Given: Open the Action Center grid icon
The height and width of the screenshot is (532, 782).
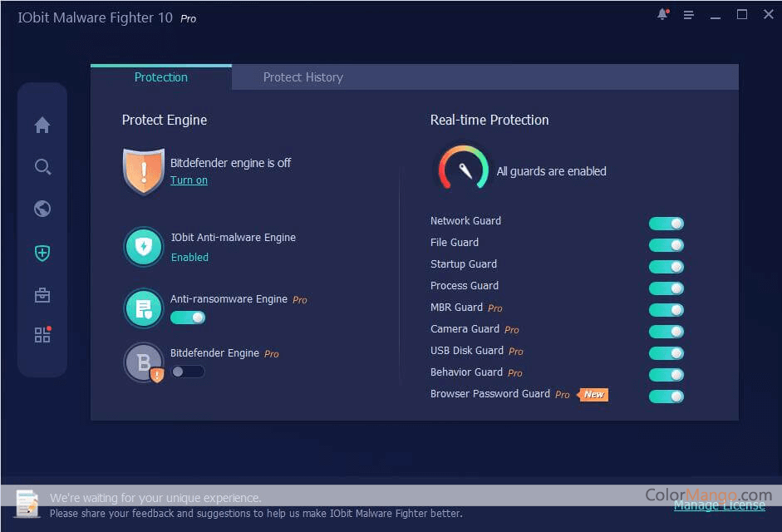Looking at the screenshot, I should [x=42, y=335].
